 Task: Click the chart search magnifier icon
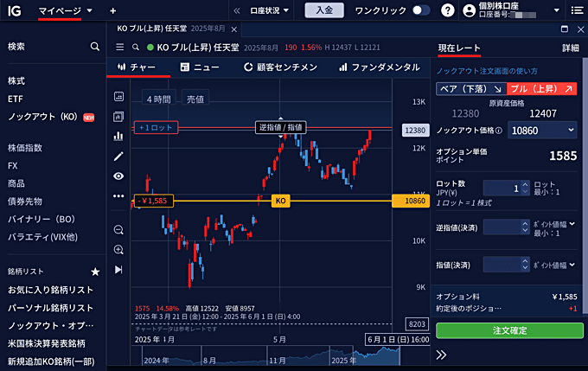point(136,48)
